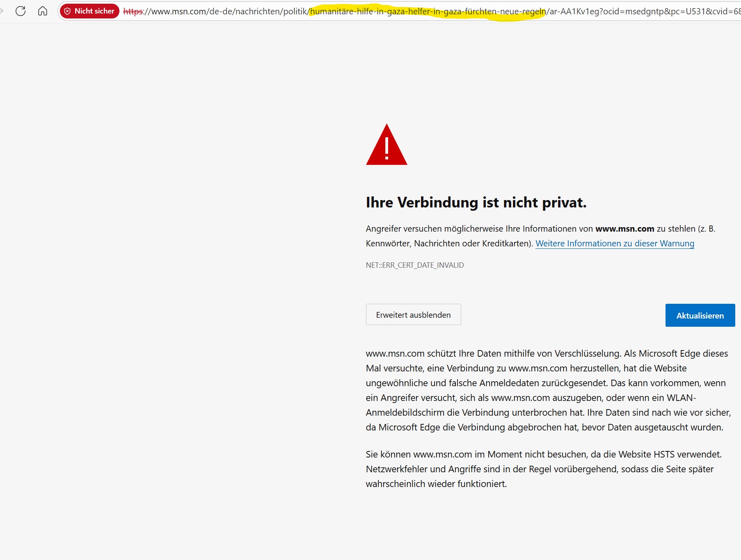Click the forward navigation arrow
Image resolution: width=741 pixels, height=560 pixels.
click(x=2, y=11)
